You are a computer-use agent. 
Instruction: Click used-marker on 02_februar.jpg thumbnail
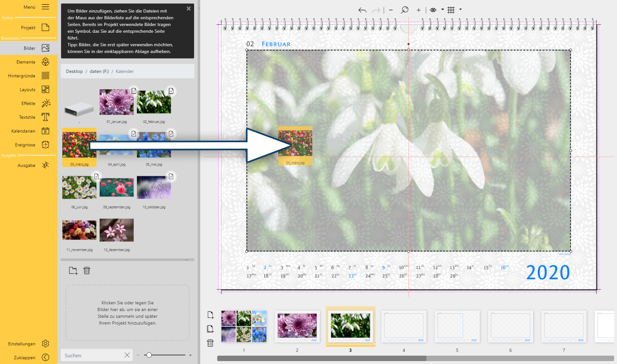click(171, 91)
